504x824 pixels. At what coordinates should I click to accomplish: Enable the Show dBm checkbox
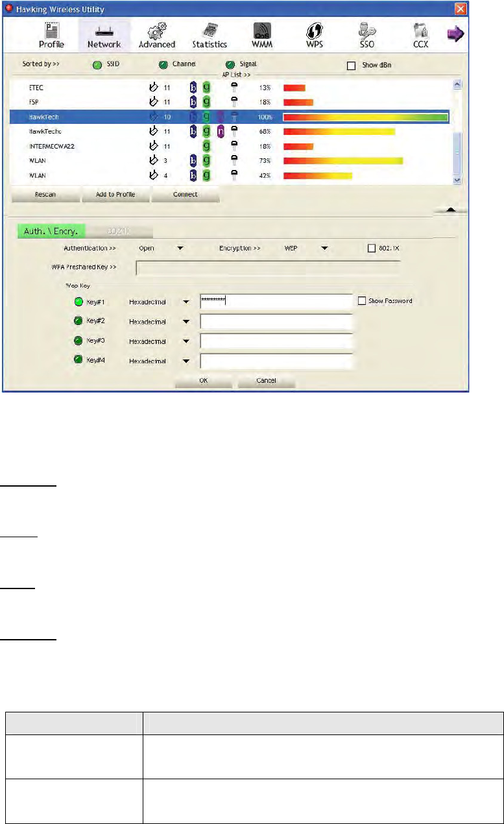pyautogui.click(x=352, y=66)
